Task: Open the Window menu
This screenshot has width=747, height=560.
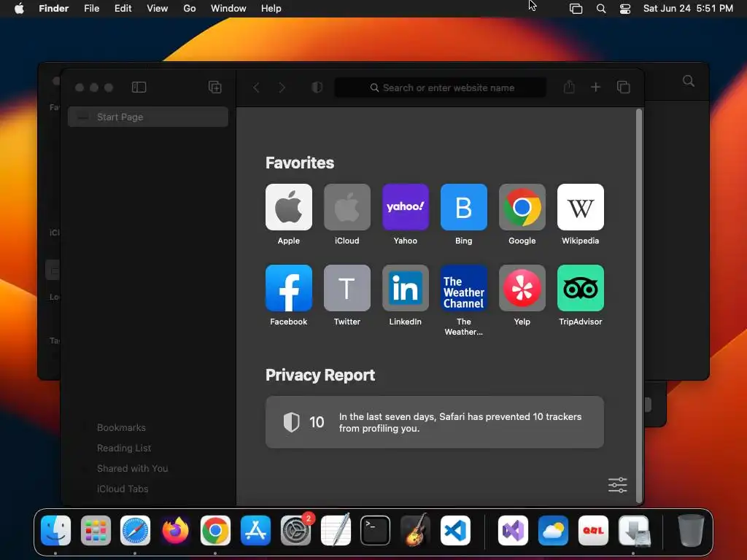Action: [228, 8]
